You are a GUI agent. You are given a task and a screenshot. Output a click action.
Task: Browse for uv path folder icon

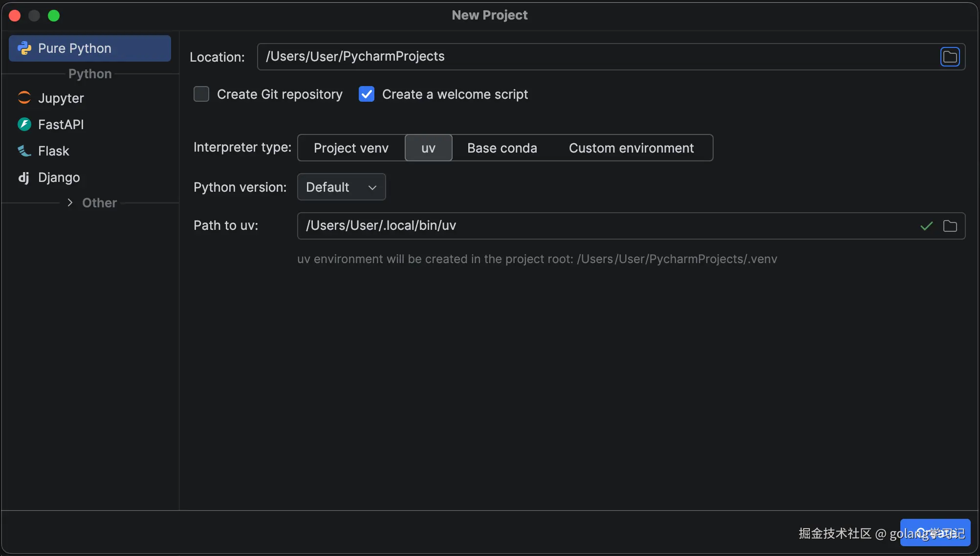[950, 226]
